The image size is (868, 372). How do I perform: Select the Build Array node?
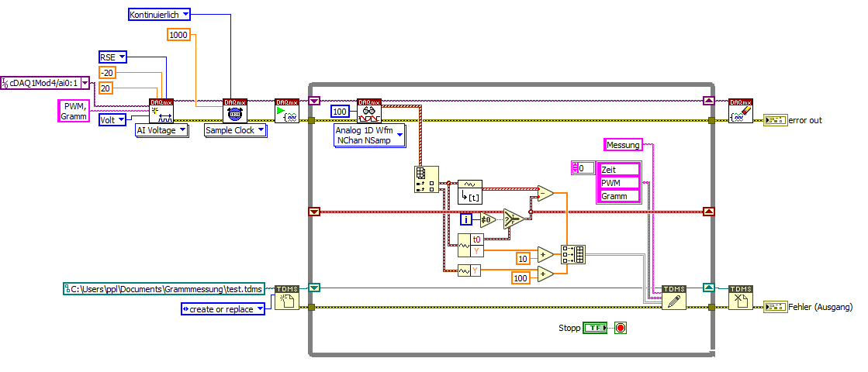pyautogui.click(x=573, y=254)
